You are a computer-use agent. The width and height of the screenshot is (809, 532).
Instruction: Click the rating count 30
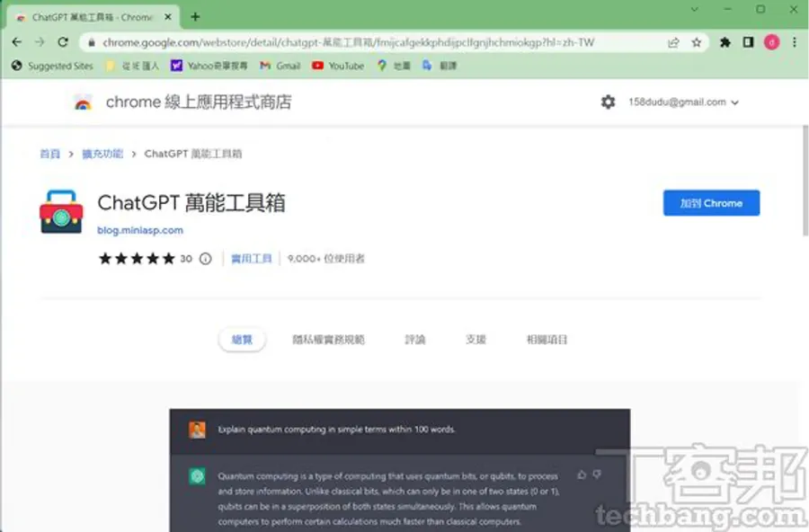(x=186, y=259)
